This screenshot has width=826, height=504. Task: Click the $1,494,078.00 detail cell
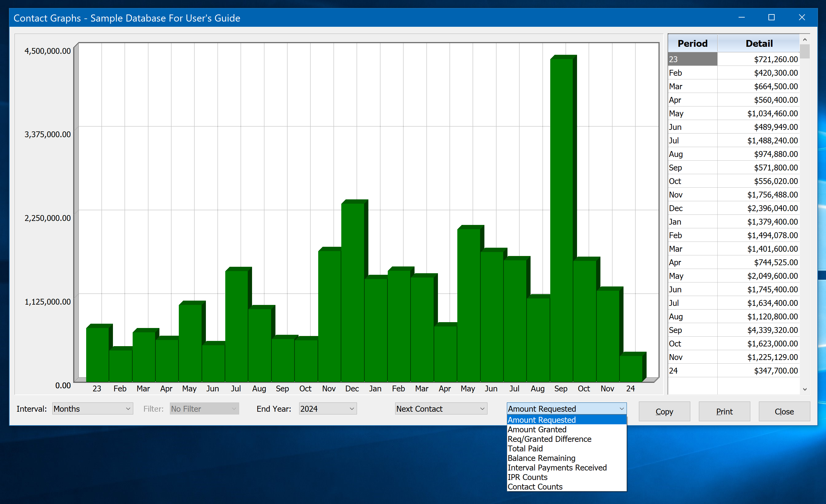tap(759, 235)
